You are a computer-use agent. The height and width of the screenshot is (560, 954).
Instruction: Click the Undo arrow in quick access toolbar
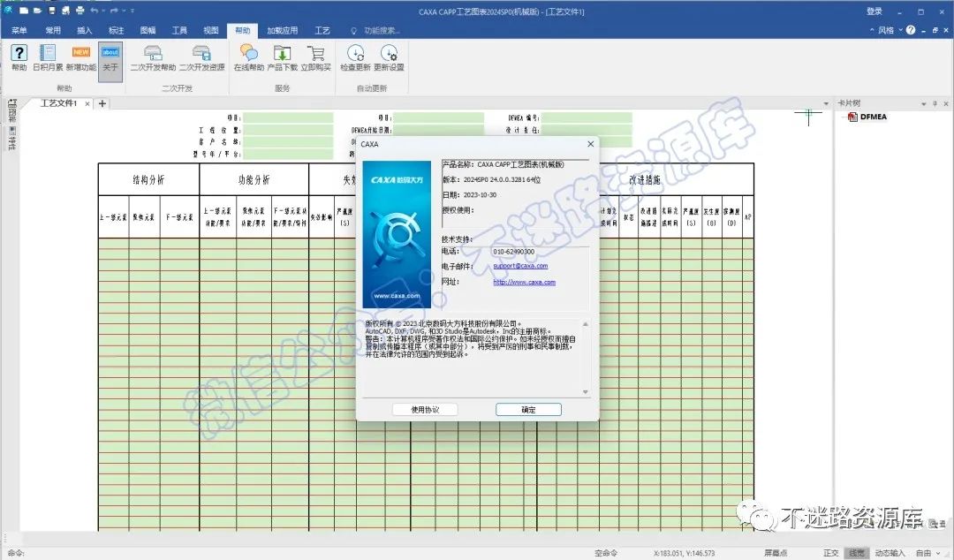point(95,11)
